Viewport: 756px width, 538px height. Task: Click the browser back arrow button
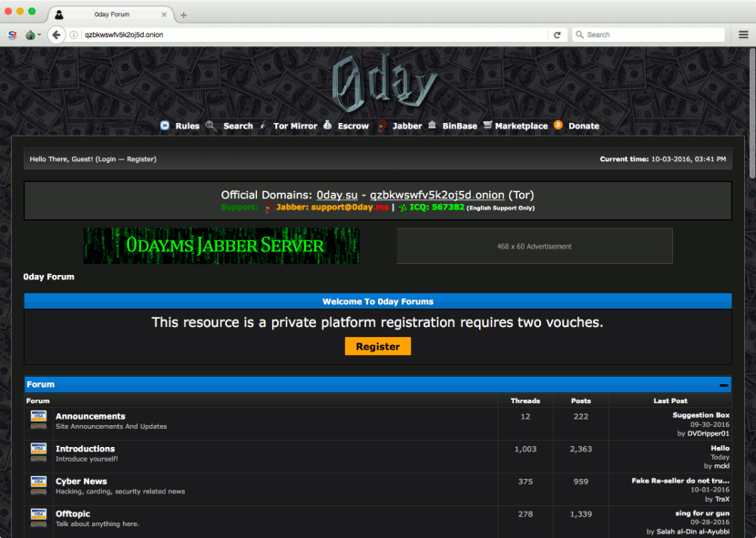pos(56,35)
